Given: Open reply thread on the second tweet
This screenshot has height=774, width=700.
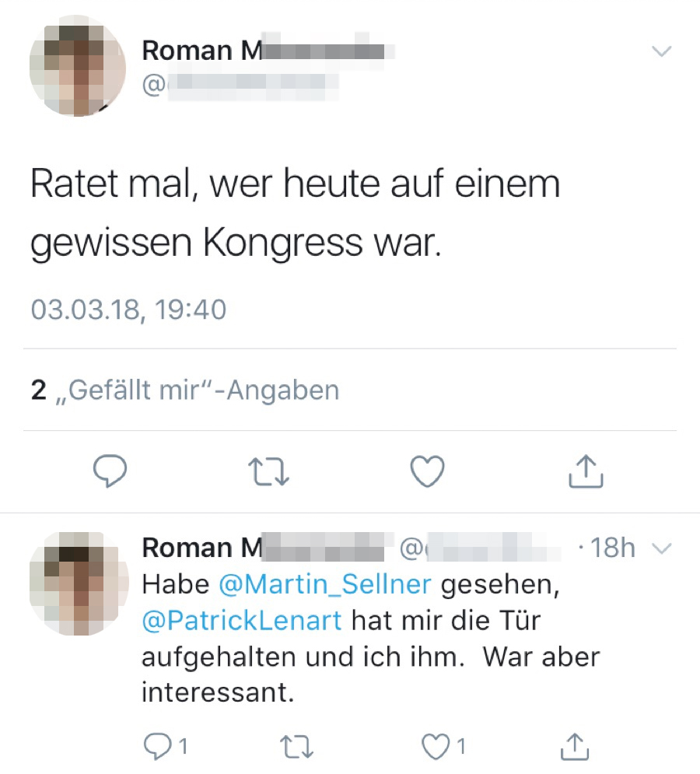Looking at the screenshot, I should pyautogui.click(x=166, y=746).
